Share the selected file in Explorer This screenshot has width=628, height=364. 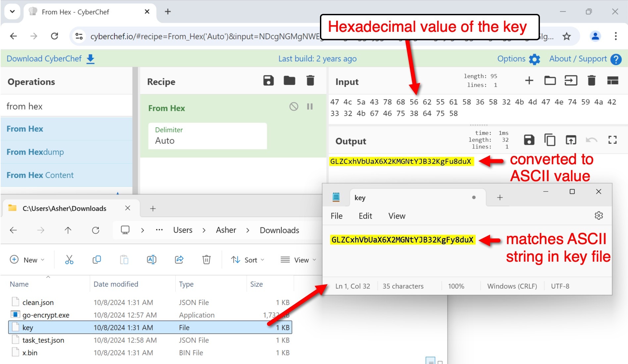pyautogui.click(x=179, y=260)
